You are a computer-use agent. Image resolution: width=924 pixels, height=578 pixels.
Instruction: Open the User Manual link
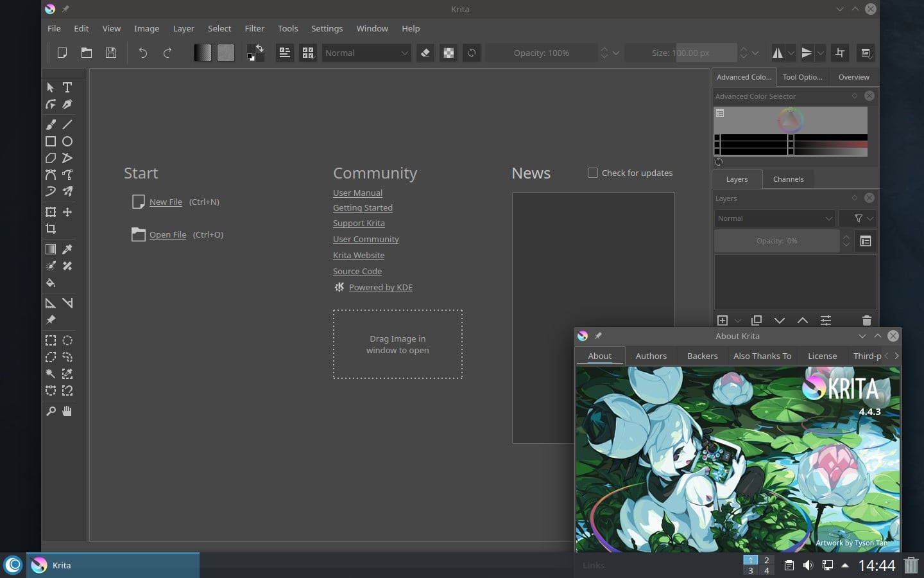(357, 193)
